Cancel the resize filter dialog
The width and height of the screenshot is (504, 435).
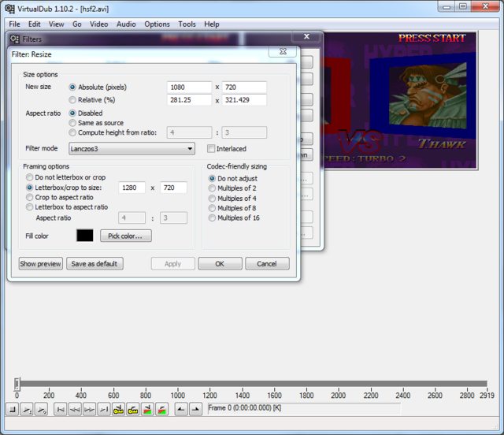[267, 264]
